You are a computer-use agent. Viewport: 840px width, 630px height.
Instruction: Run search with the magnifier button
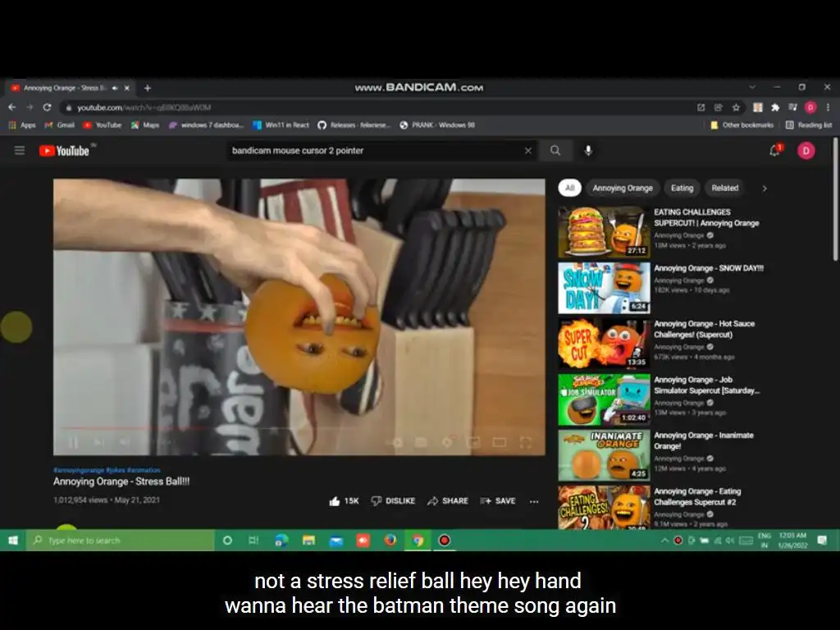point(555,151)
